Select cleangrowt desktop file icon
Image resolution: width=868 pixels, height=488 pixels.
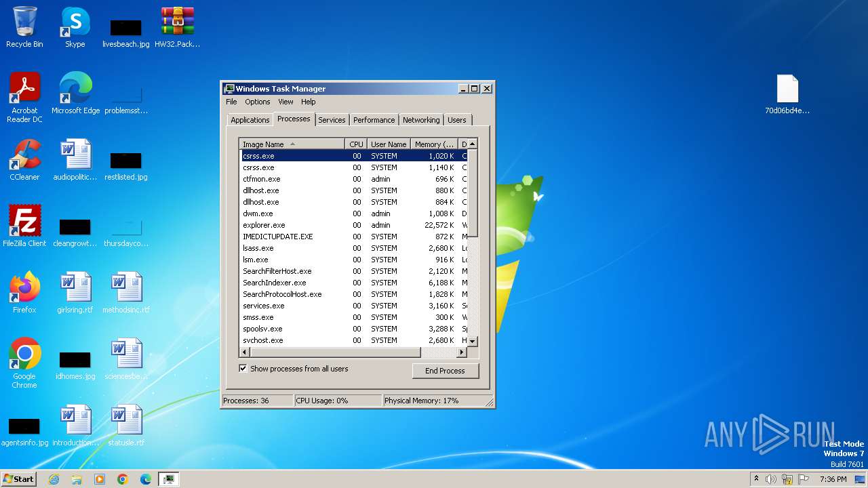point(75,231)
